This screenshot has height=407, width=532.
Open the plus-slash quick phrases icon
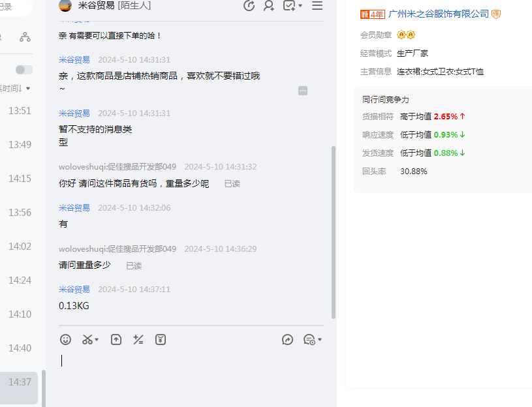138,339
